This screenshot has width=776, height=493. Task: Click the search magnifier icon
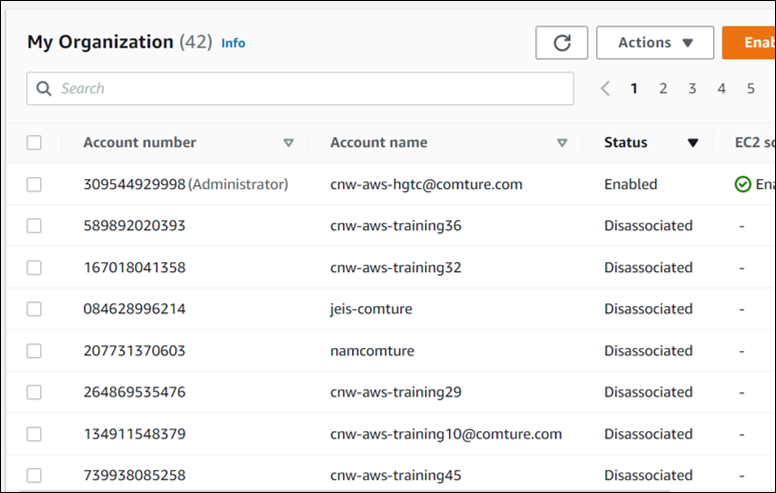tap(44, 89)
